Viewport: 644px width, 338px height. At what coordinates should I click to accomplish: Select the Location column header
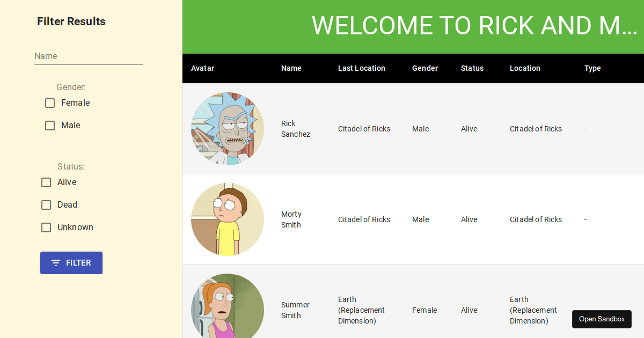pos(525,68)
